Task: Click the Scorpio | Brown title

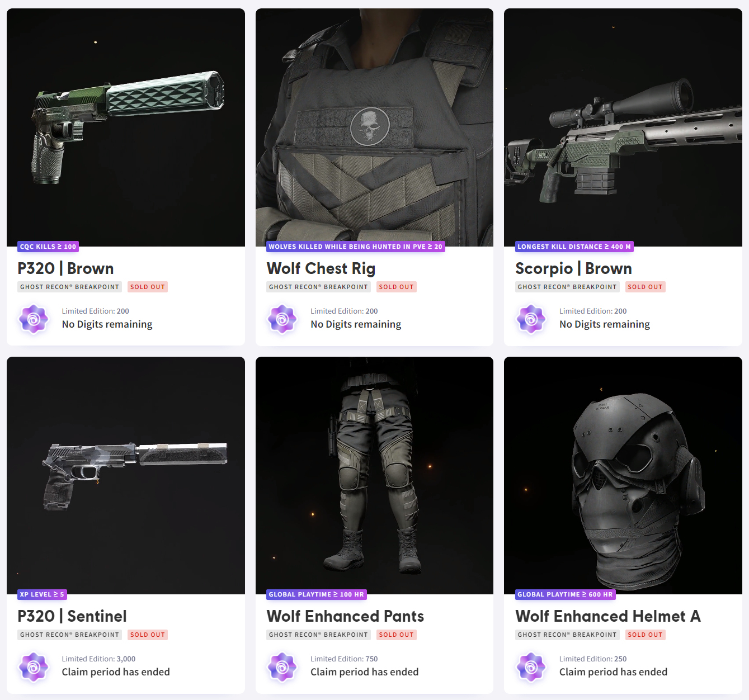Action: [573, 268]
